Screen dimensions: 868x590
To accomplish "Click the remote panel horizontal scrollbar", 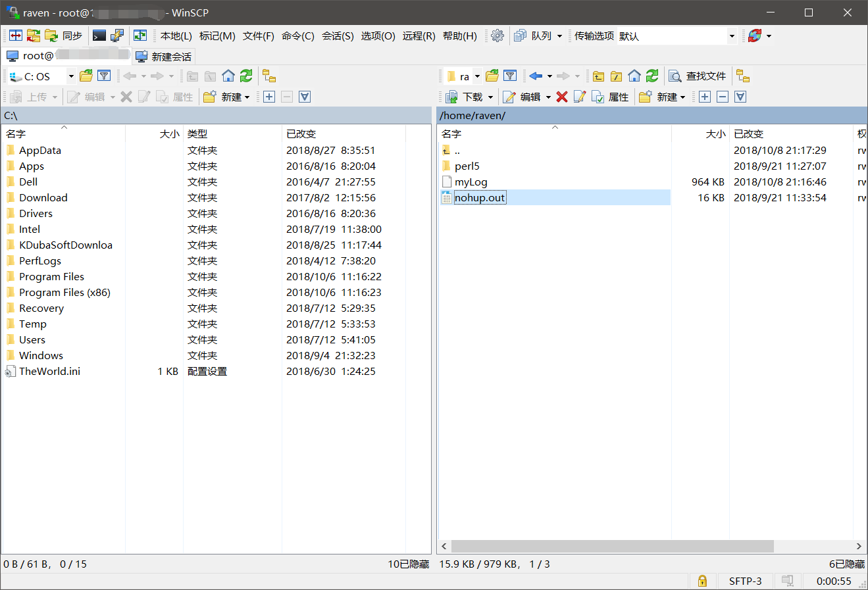I will [612, 547].
